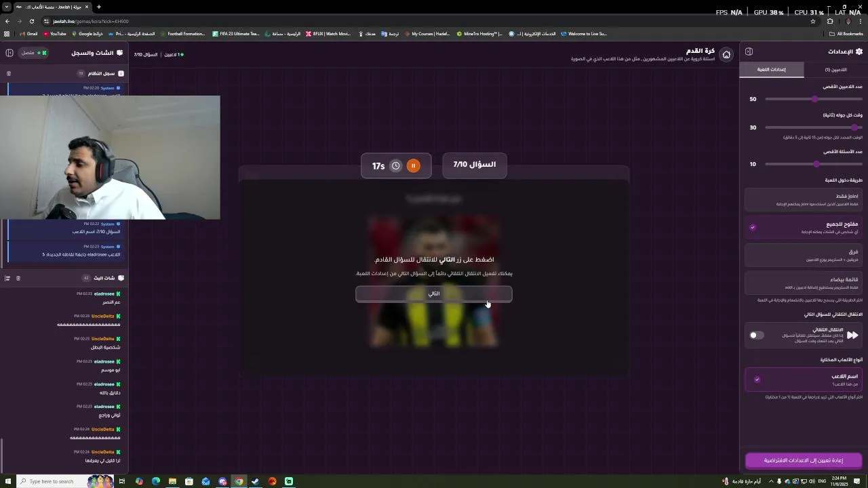Click the متصل connection status badge
Image resolution: width=868 pixels, height=488 pixels.
[33, 52]
